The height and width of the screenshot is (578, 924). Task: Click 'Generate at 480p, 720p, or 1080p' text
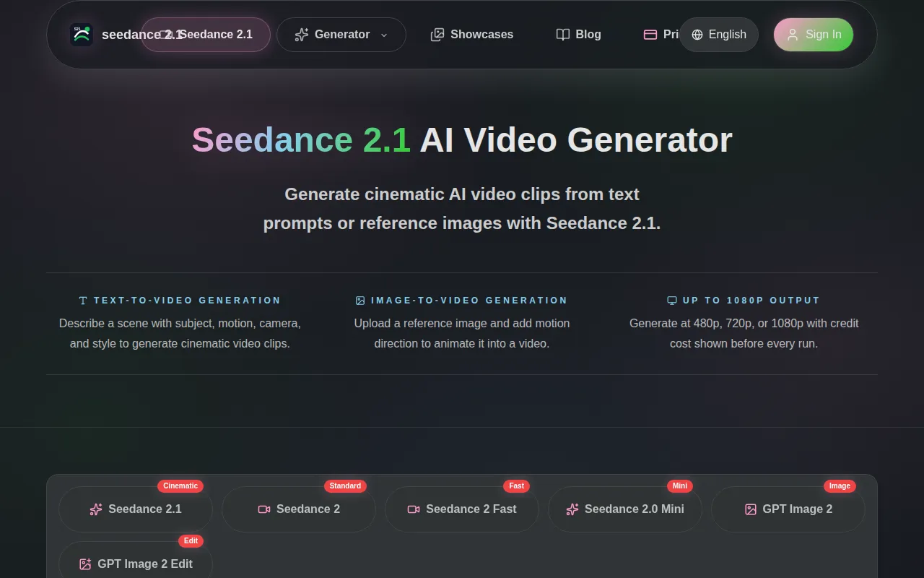click(x=744, y=334)
